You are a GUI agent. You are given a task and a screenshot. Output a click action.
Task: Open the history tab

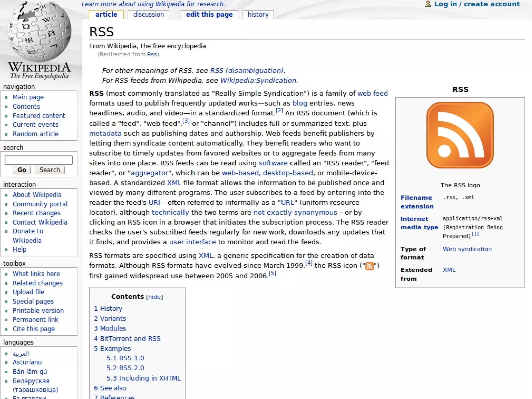point(258,15)
